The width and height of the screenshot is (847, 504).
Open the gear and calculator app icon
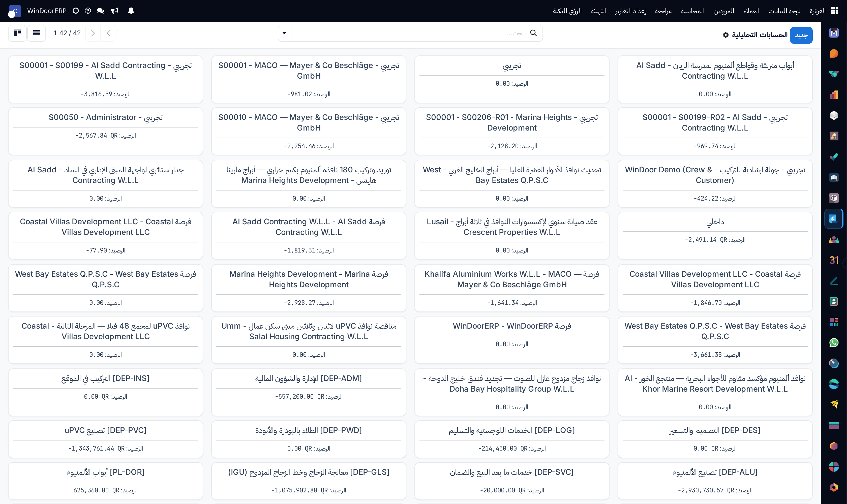[834, 136]
